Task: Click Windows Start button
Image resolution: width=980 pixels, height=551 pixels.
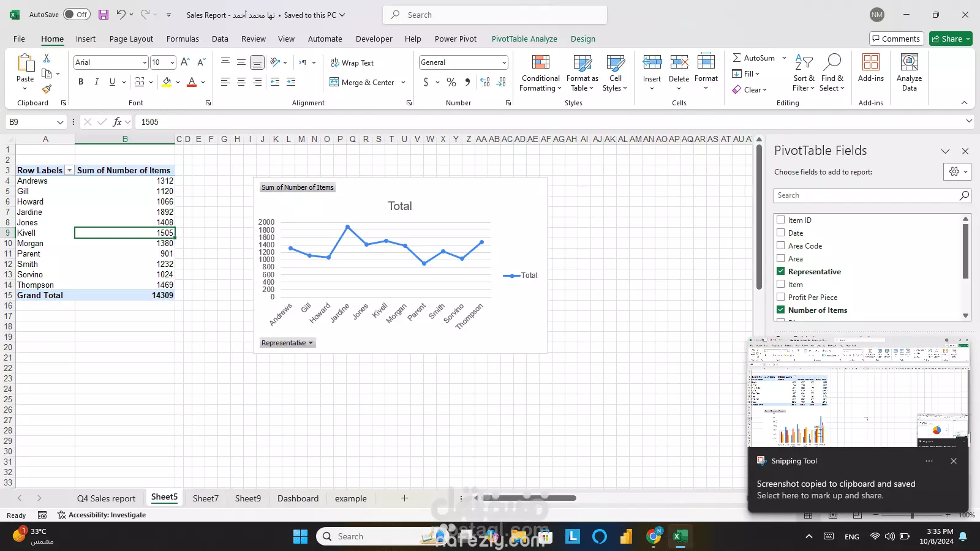Action: [x=300, y=536]
